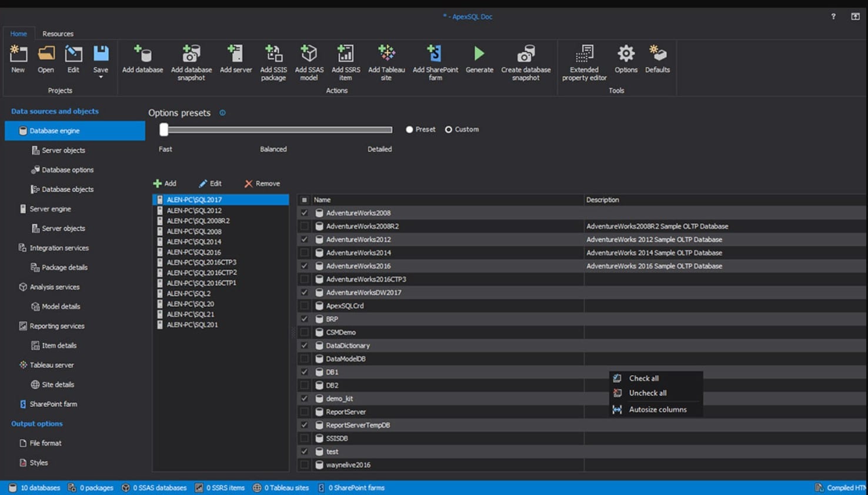Open the help question mark
Viewport: 868px width, 495px height.
pos(833,16)
